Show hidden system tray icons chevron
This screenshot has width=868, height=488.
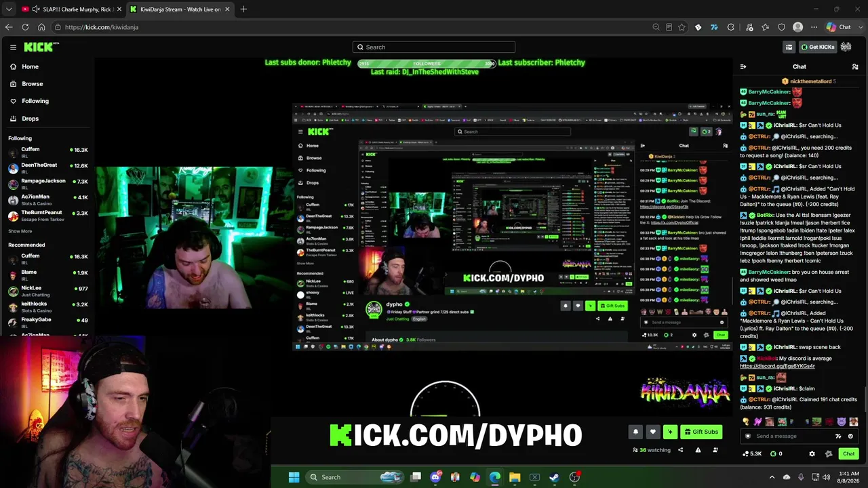click(x=772, y=477)
